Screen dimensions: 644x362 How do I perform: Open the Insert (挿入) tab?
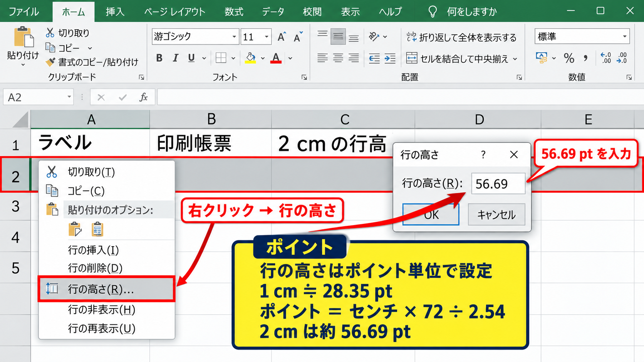(115, 12)
